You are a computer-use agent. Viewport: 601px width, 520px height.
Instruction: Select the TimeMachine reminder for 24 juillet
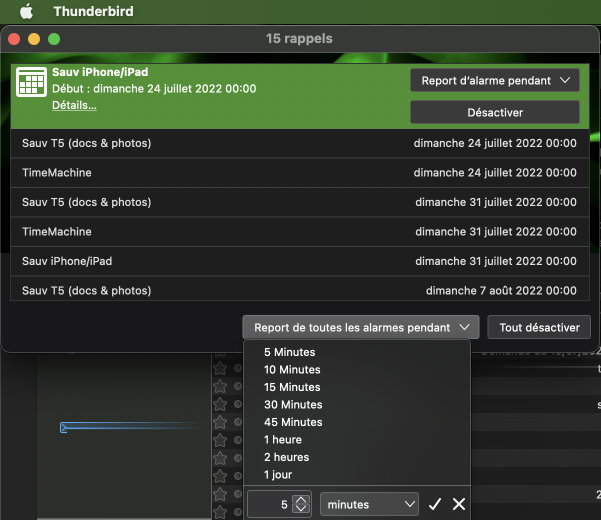click(299, 173)
